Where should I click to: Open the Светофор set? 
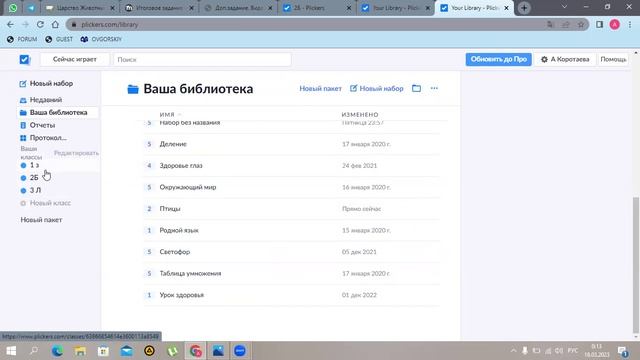tap(291, 252)
